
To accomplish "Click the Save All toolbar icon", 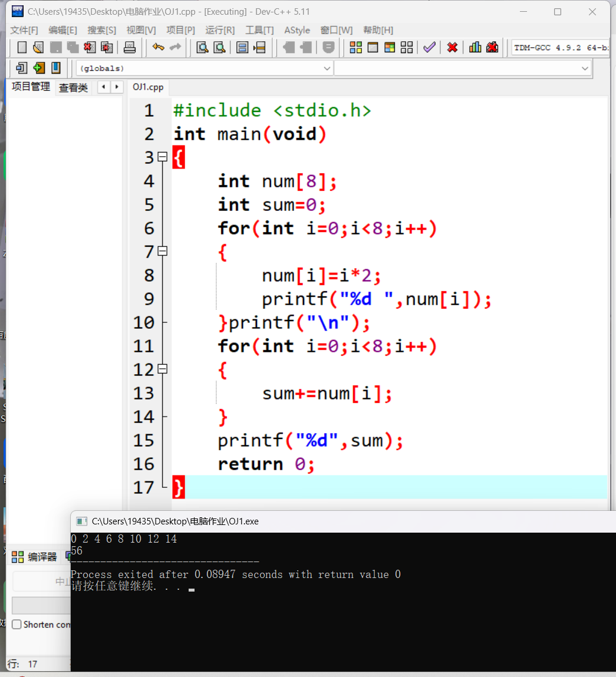I will pos(73,48).
